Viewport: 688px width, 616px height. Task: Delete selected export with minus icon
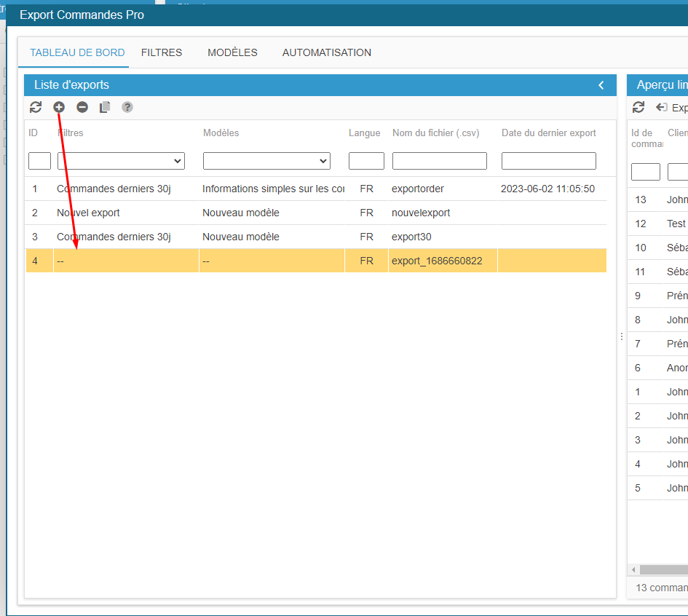(82, 107)
